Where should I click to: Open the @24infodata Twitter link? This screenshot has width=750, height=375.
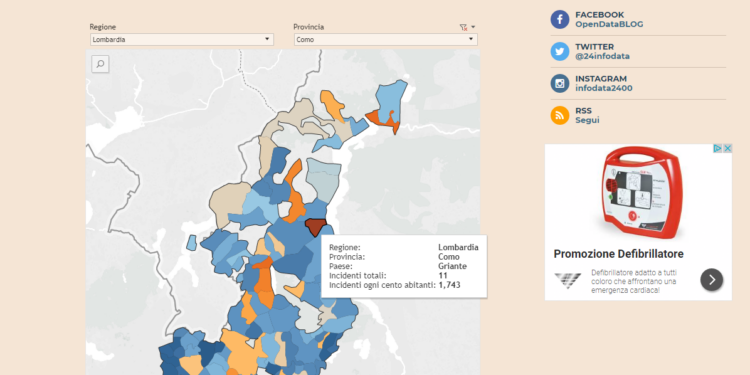[602, 56]
